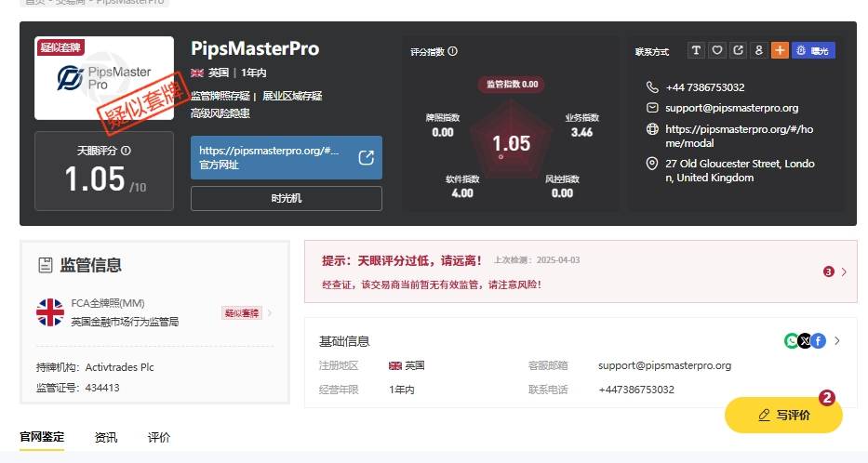This screenshot has width=868, height=463.
Task: Open the official website link button
Action: click(x=287, y=158)
